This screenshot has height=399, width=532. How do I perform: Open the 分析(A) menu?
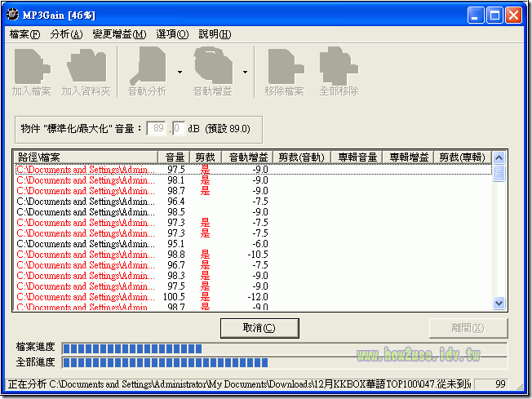tap(66, 34)
